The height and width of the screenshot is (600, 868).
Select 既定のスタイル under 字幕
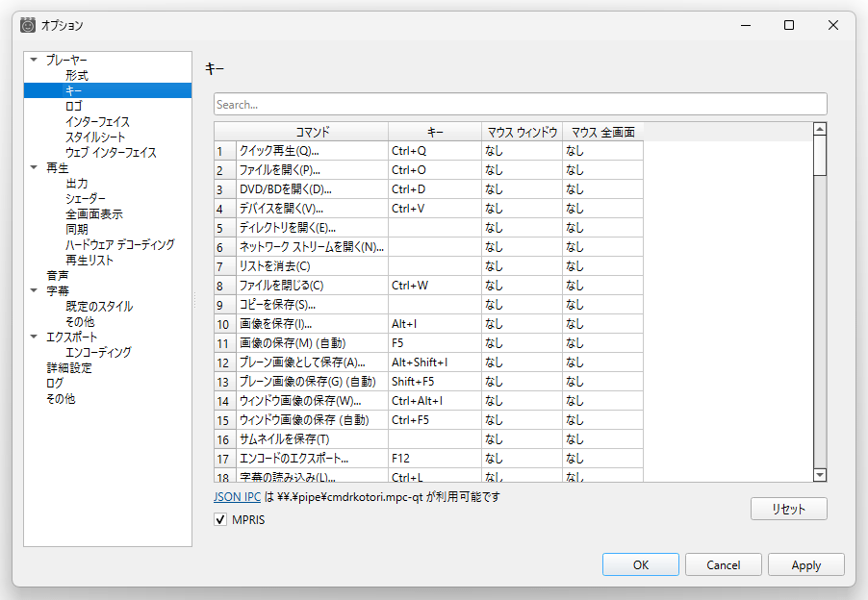[x=99, y=307]
